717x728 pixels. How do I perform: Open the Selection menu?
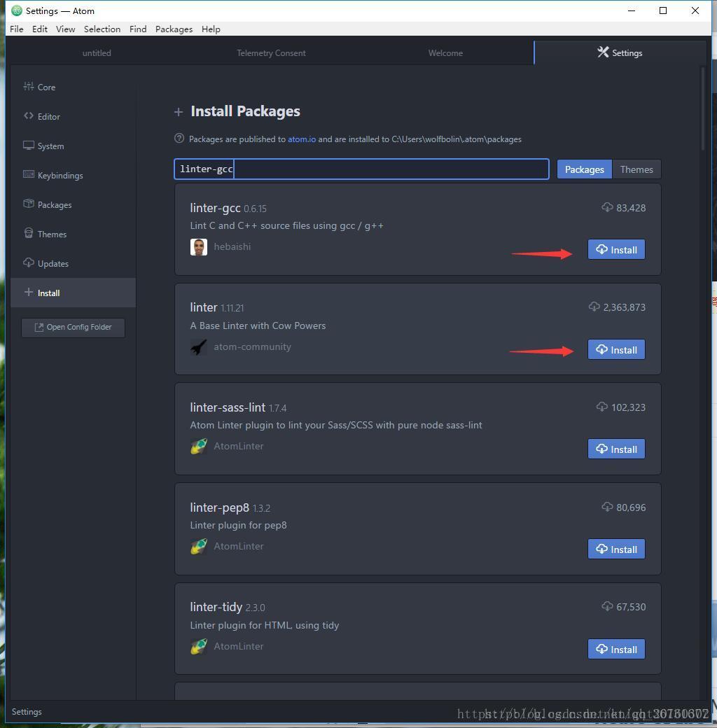pos(102,29)
